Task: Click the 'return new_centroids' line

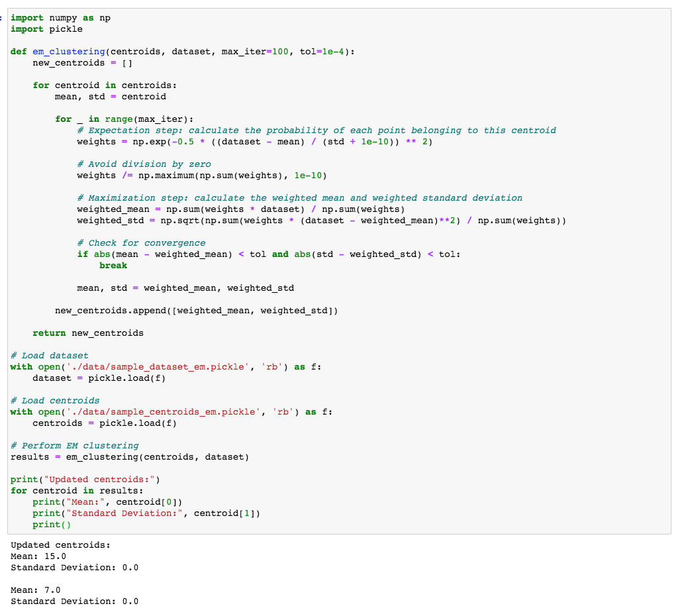Action: click(x=88, y=333)
